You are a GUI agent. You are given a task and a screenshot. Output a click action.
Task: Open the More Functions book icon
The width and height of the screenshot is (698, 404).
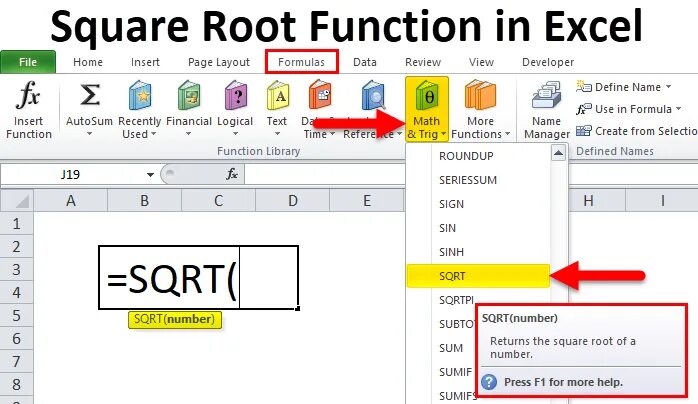click(x=480, y=95)
